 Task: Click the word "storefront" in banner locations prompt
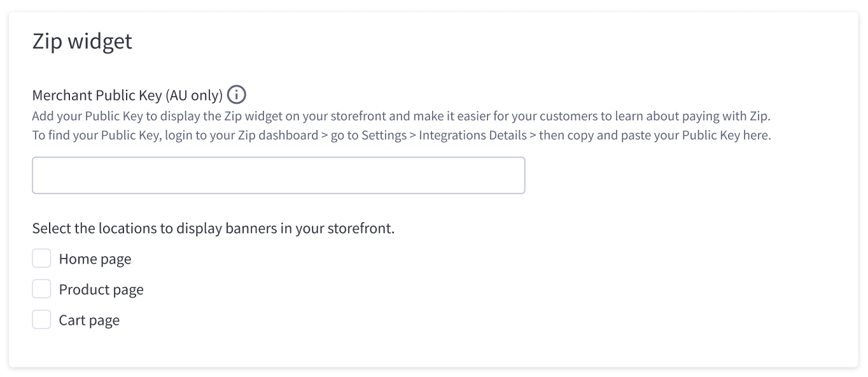[x=361, y=228]
